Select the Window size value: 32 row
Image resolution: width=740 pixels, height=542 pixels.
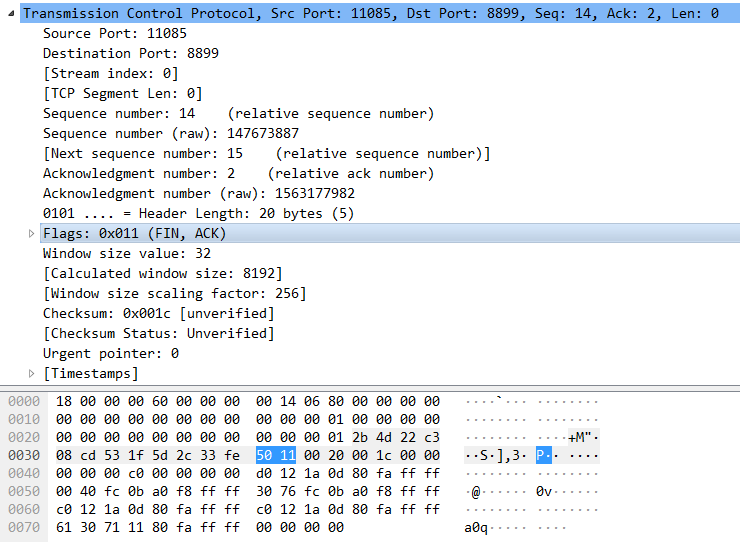coord(127,254)
